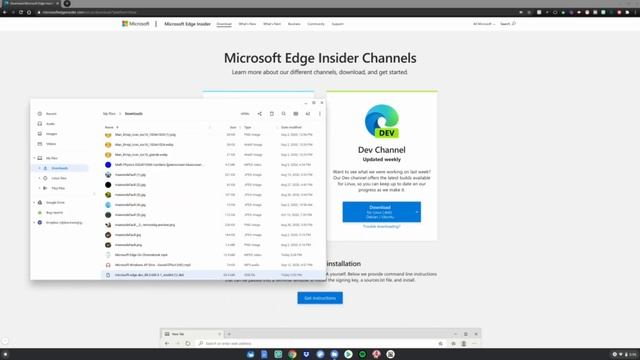Select the Math Physics video file row

213,165
